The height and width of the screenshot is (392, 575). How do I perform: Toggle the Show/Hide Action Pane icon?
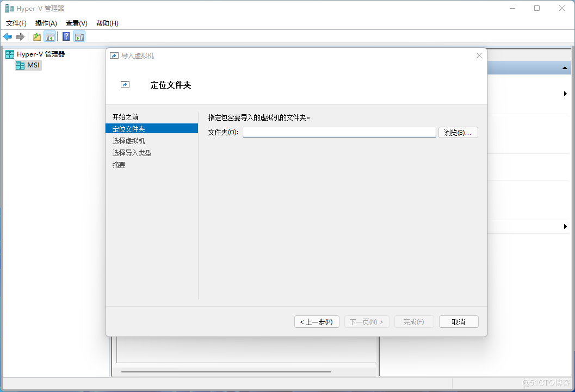pos(79,36)
